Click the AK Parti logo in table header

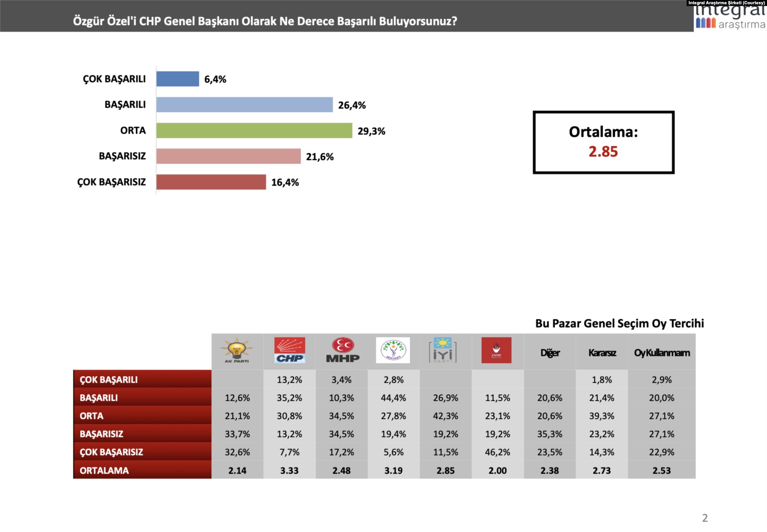click(237, 351)
